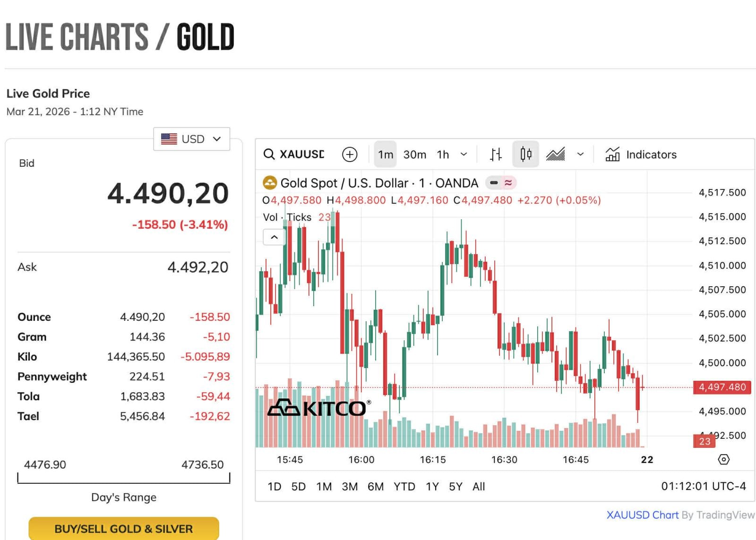Collapse the indicator legend arrow
756x540 pixels.
coord(274,237)
